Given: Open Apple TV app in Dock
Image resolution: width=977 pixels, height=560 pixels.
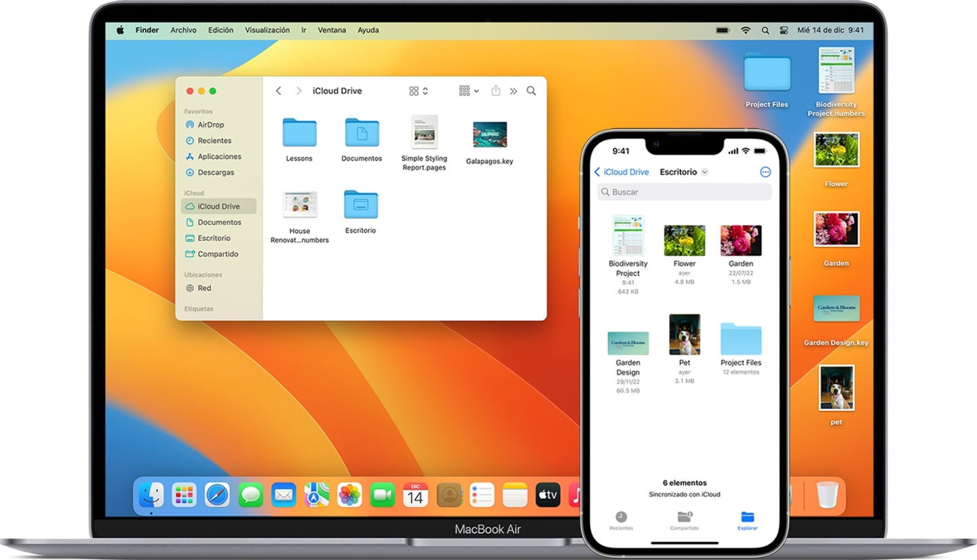Looking at the screenshot, I should coord(548,495).
